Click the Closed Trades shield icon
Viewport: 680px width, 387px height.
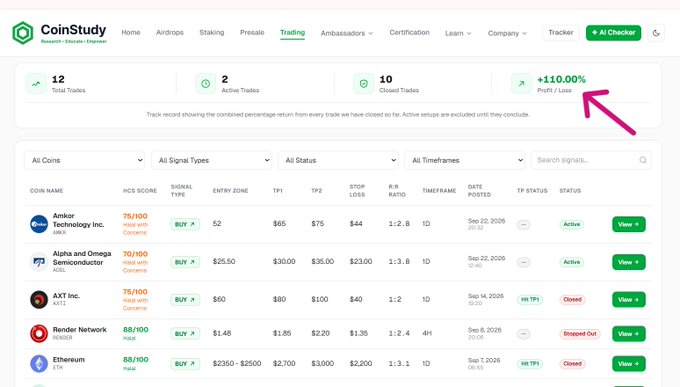(363, 84)
